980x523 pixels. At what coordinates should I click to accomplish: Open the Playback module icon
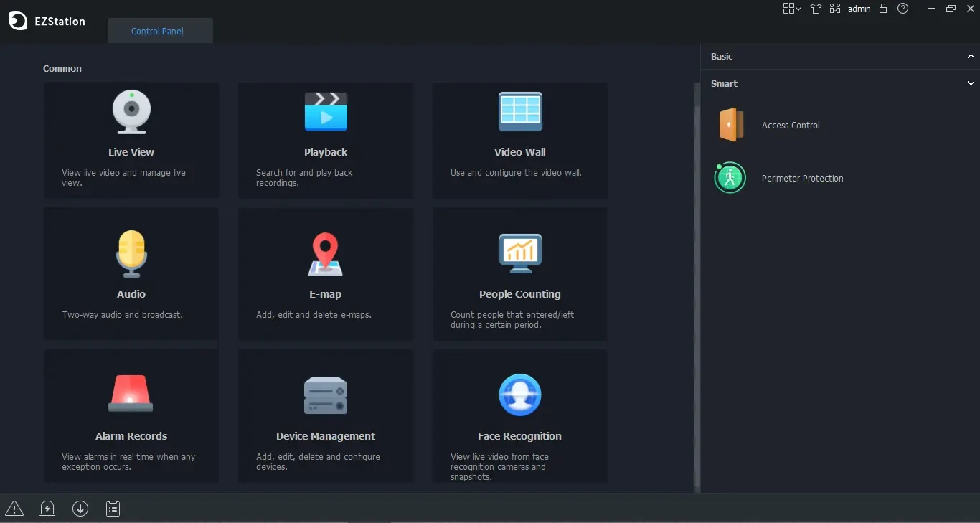point(326,111)
